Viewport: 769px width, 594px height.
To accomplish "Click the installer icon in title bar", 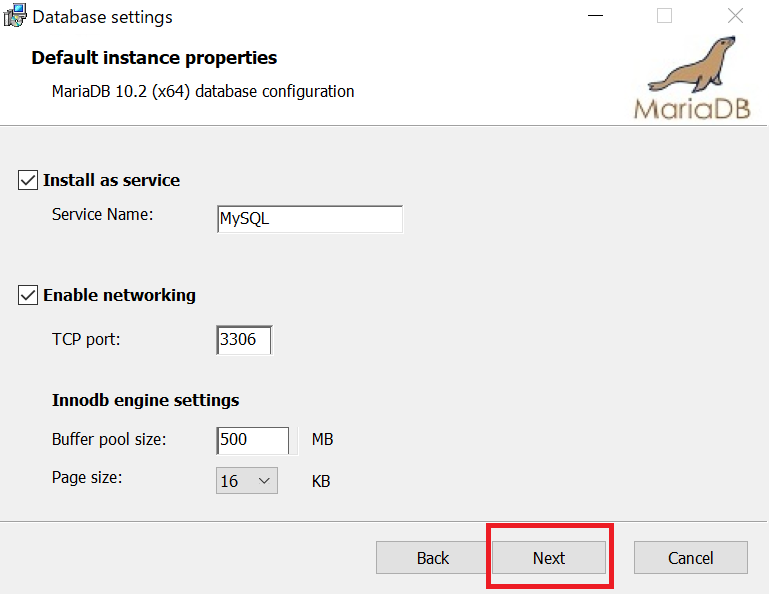I will [15, 16].
